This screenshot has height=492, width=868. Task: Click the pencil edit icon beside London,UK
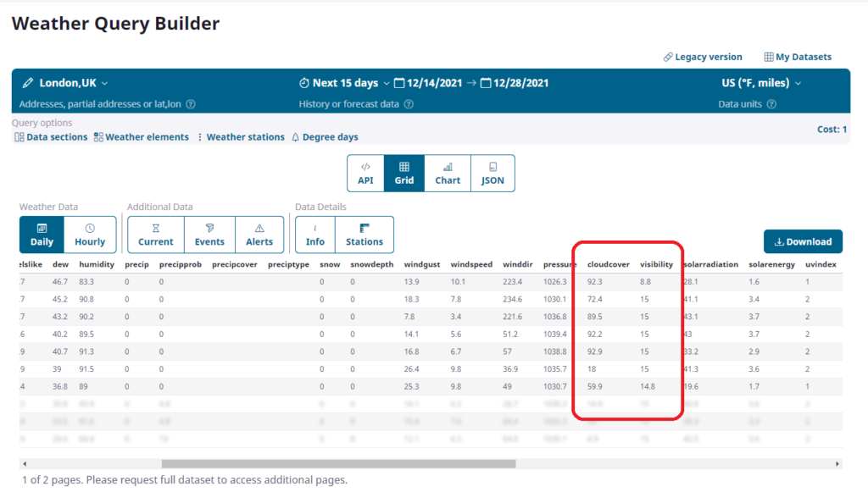coord(27,83)
